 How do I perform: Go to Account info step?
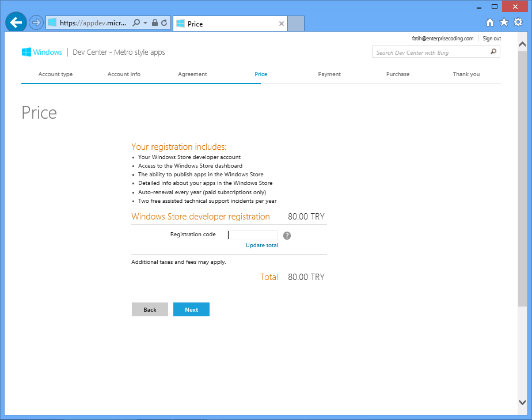pyautogui.click(x=124, y=74)
